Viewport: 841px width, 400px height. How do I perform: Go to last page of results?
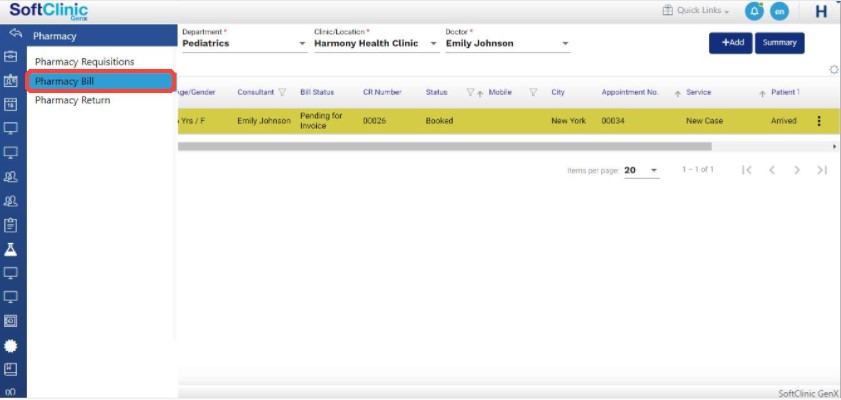click(822, 170)
